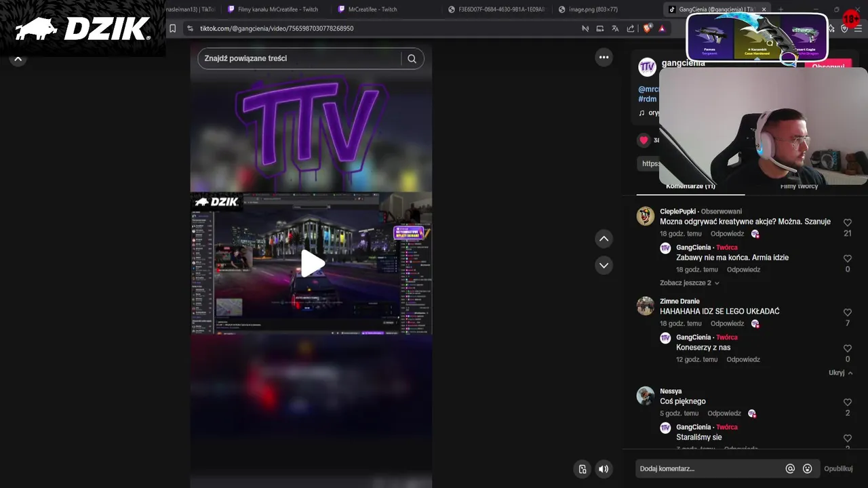
Task: Like the reply 'Koneserzy z nas'
Action: [x=847, y=348]
